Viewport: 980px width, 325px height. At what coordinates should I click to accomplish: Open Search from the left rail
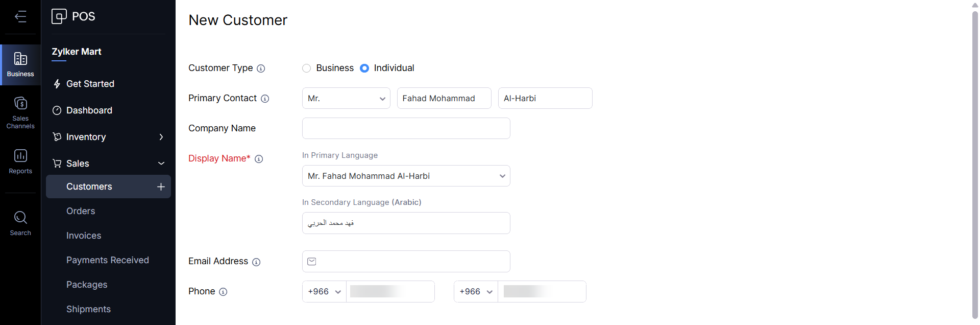point(20,223)
